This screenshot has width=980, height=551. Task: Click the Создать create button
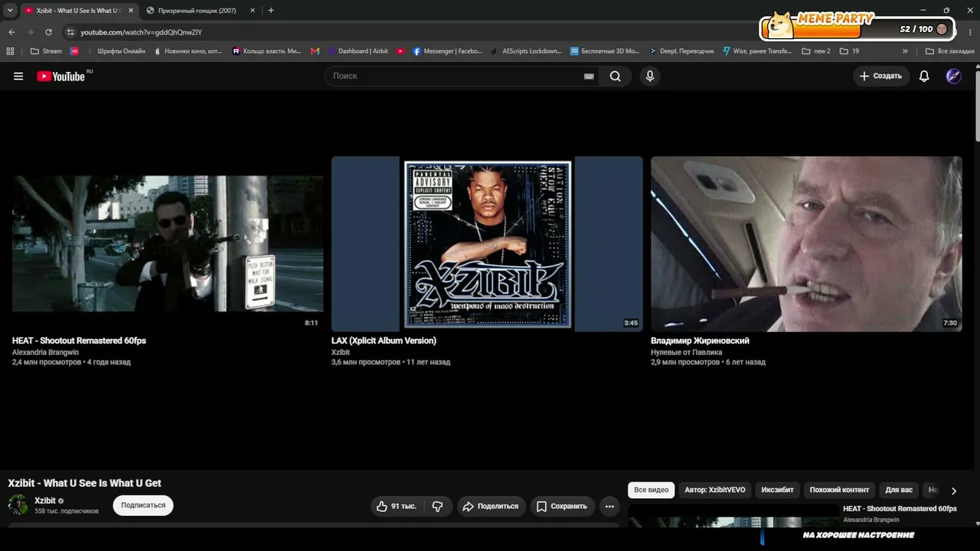tap(880, 76)
